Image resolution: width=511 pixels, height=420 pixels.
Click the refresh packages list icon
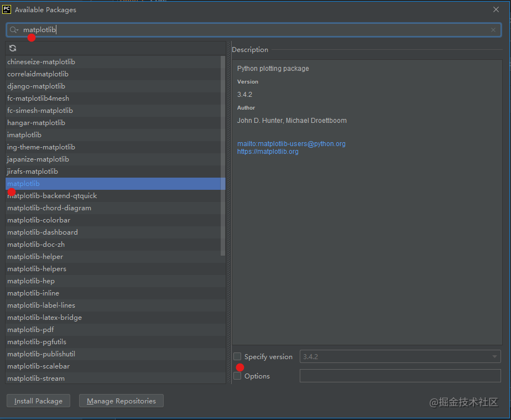[13, 48]
